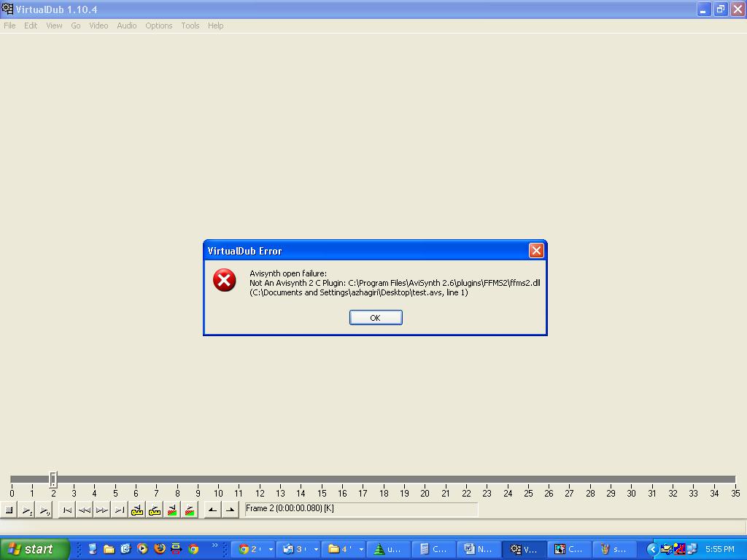Screen dimensions: 747x560
Task: Click the network connection tray icon
Action: coord(692,549)
